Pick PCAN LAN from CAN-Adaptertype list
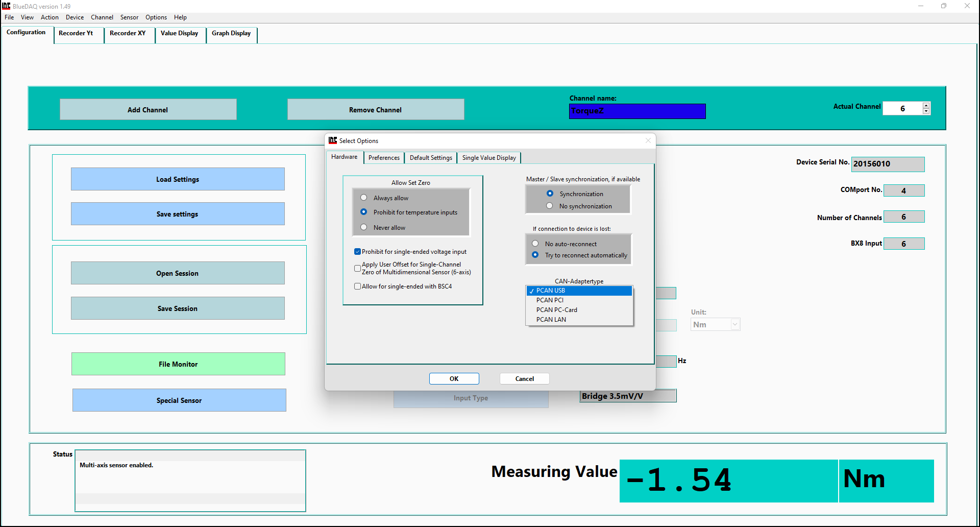 tap(551, 320)
